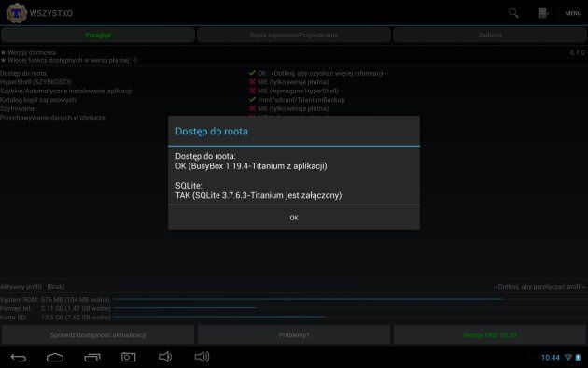
Task: Tap the volume up speaker icon
Action: tap(202, 357)
